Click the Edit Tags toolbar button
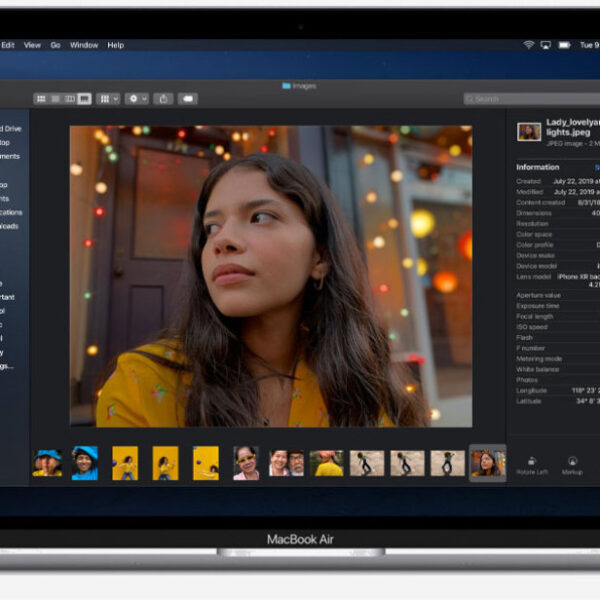The width and height of the screenshot is (600, 600). (x=188, y=99)
